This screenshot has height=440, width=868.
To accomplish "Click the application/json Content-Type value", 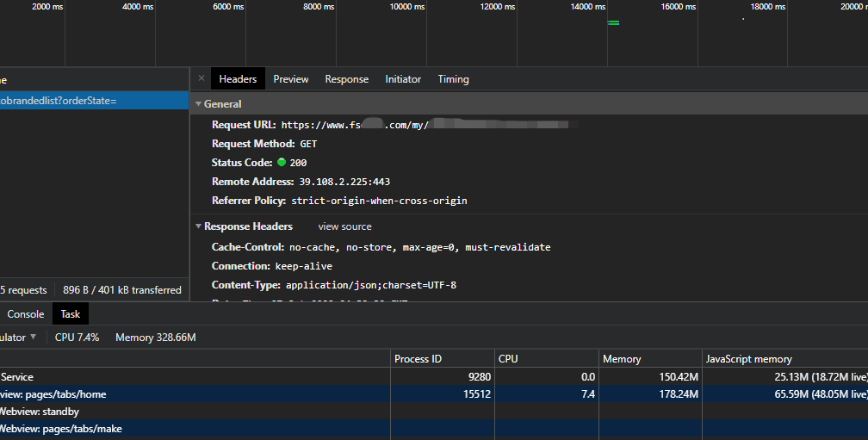I will point(371,285).
